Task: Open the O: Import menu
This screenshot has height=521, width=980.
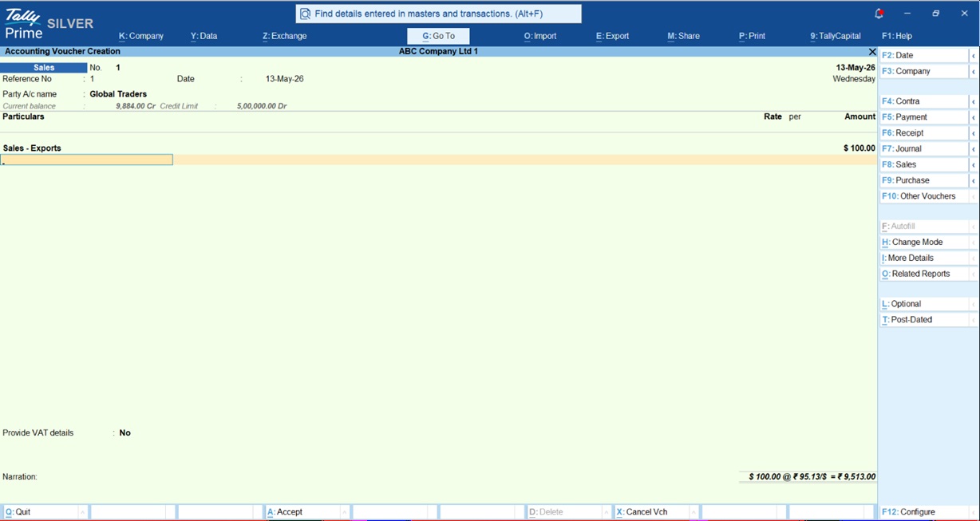Action: pos(540,36)
